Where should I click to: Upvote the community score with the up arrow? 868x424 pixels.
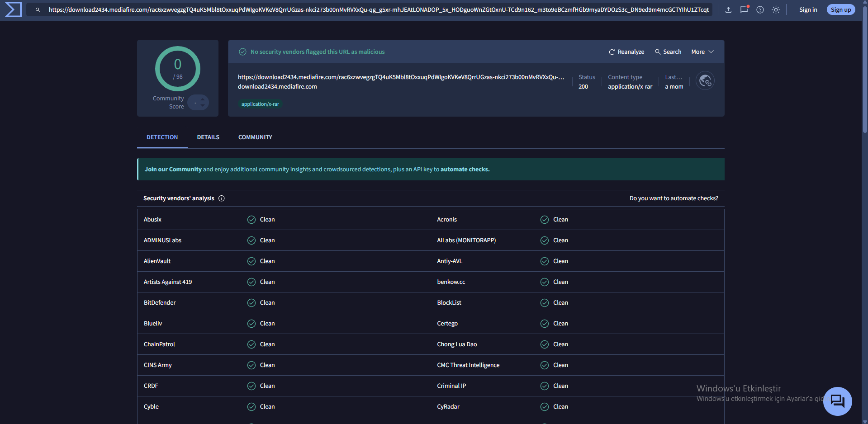[202, 99]
